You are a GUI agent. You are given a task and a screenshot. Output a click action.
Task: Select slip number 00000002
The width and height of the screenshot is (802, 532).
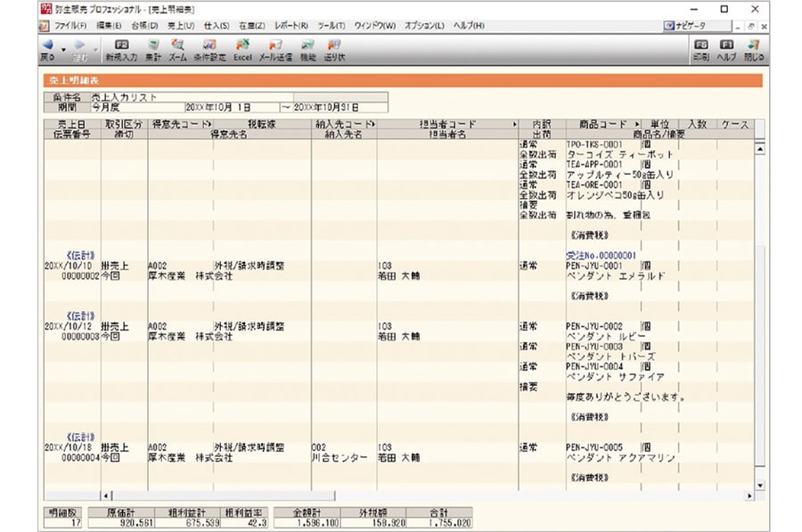pyautogui.click(x=80, y=276)
